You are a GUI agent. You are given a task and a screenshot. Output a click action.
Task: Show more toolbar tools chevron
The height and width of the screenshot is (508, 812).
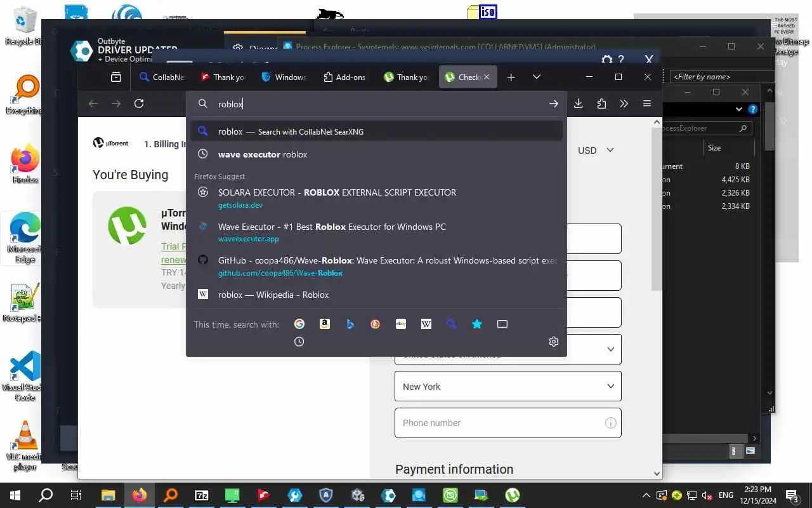624,104
